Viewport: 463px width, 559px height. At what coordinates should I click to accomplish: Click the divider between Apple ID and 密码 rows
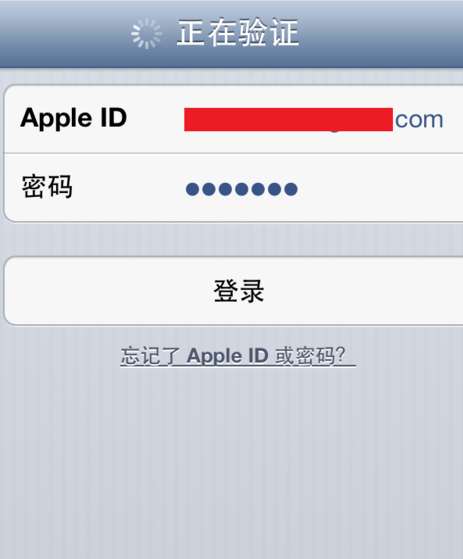[x=233, y=153]
